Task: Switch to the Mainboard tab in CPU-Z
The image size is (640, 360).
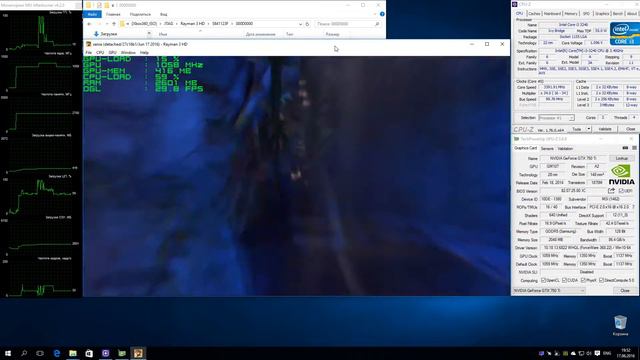Action: pos(552,13)
